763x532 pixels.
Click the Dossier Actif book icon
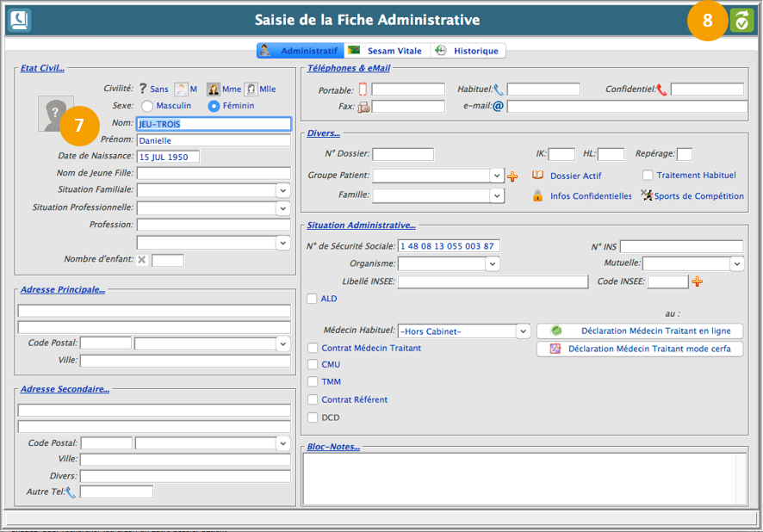pos(537,176)
